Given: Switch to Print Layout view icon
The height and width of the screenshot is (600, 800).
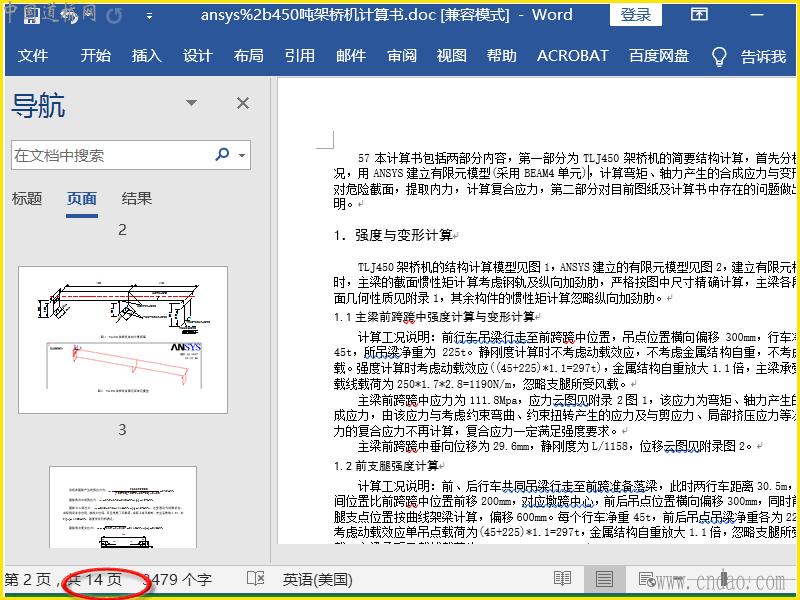Looking at the screenshot, I should click(605, 579).
